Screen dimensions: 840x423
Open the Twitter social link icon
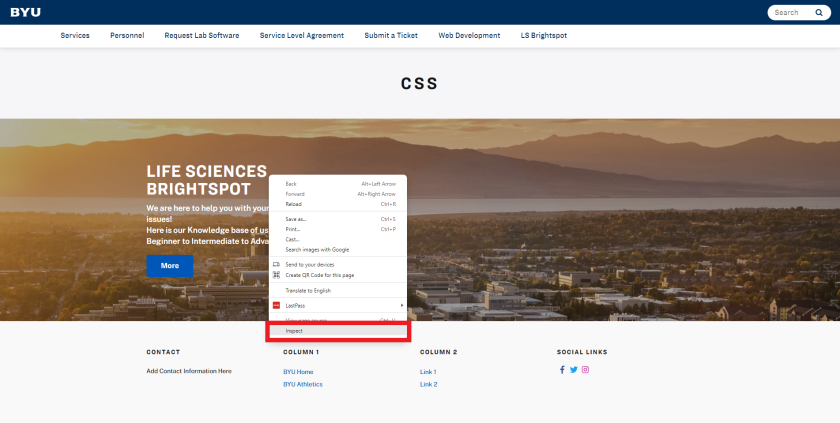pyautogui.click(x=574, y=370)
